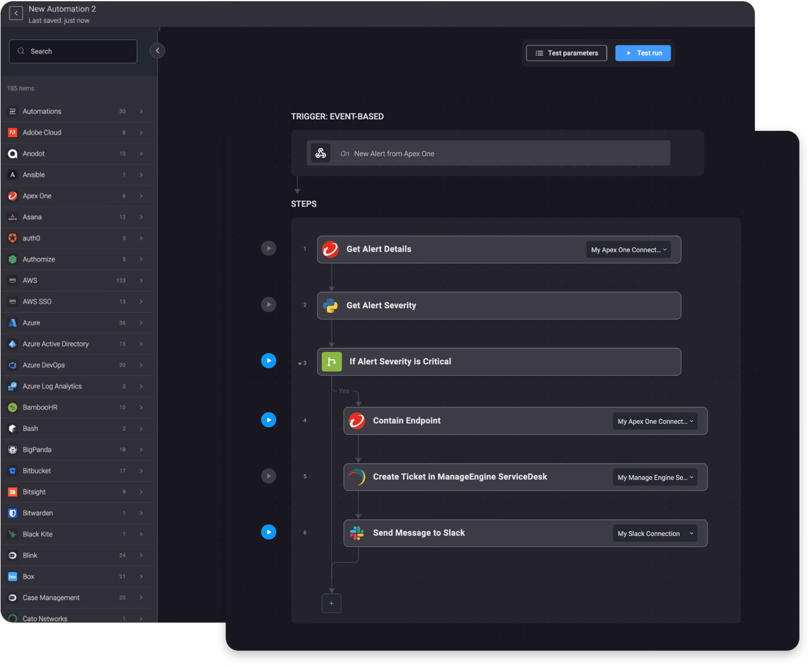Run step 4 Contain Endpoint play button
812x667 pixels.
(269, 420)
